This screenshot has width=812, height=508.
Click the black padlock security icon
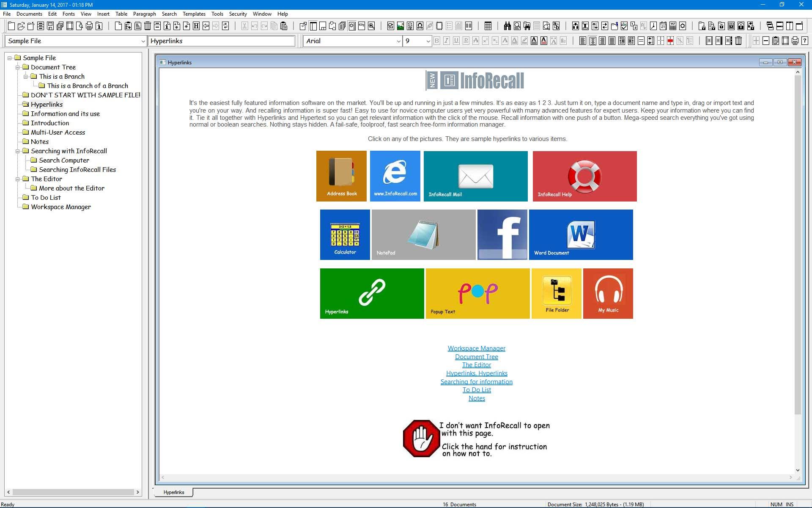click(x=741, y=26)
